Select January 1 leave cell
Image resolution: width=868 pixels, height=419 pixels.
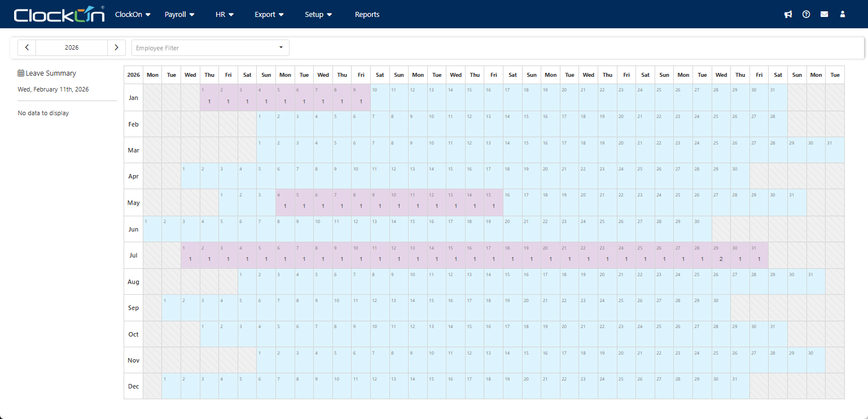tap(209, 98)
